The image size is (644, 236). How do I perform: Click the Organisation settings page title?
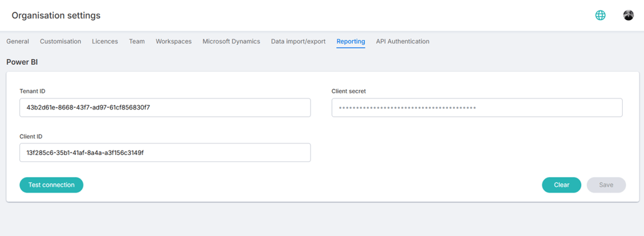(56, 16)
